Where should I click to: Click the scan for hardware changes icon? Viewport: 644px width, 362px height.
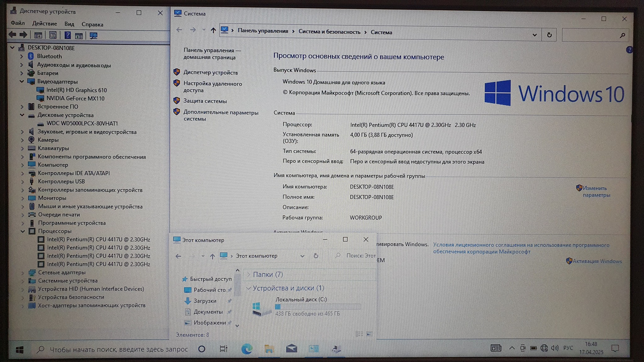pyautogui.click(x=93, y=36)
